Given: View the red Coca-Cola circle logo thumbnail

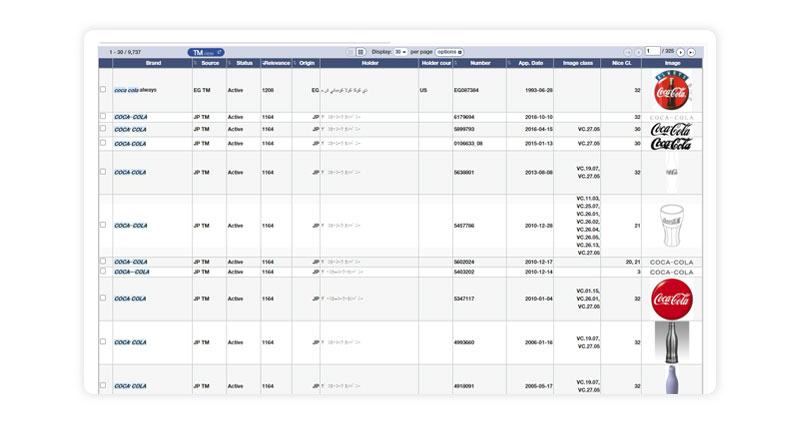Looking at the screenshot, I should coord(672,299).
